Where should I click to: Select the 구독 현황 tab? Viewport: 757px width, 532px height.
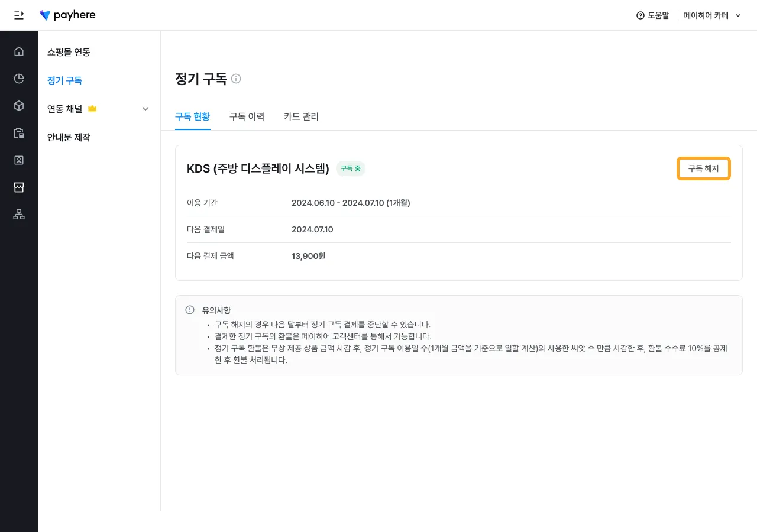(192, 116)
